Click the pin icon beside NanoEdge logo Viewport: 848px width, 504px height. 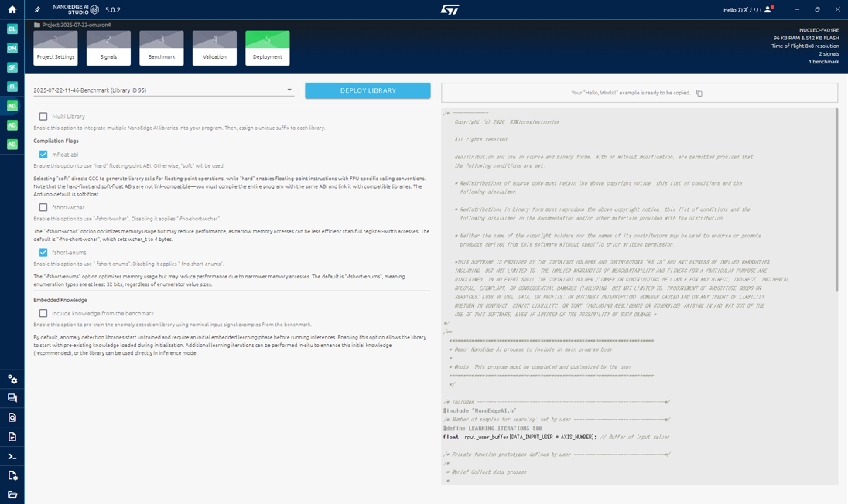click(x=37, y=10)
